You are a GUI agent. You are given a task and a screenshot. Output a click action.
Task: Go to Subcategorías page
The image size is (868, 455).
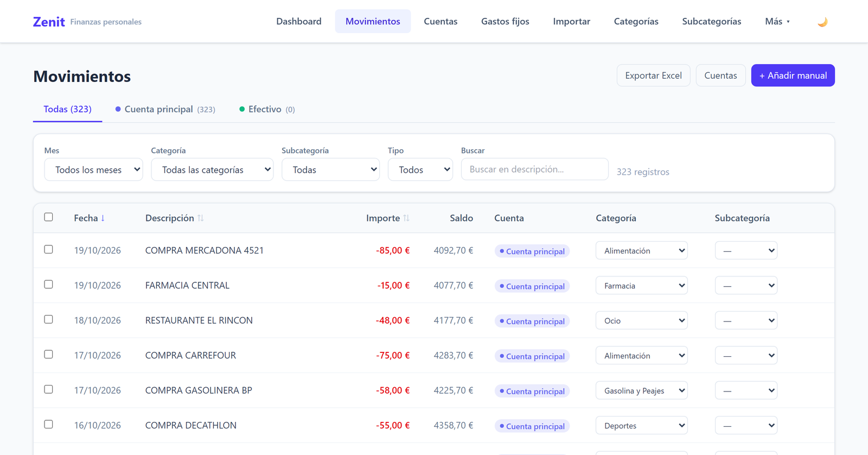(712, 21)
